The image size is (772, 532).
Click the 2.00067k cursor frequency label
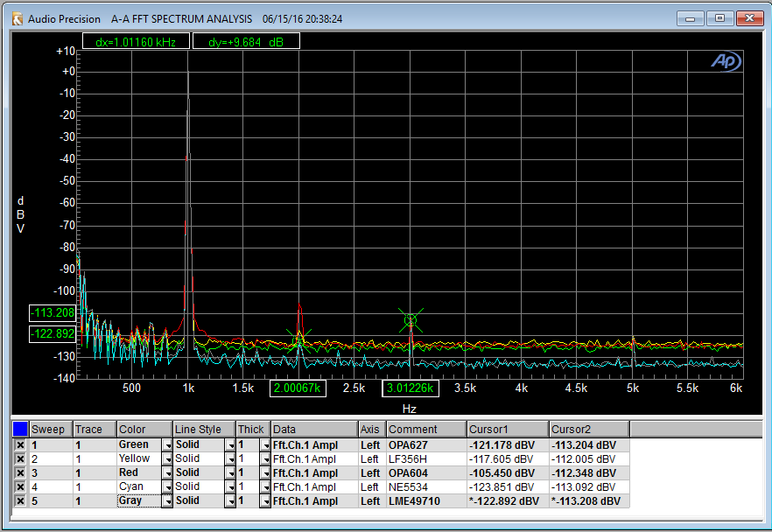(298, 388)
